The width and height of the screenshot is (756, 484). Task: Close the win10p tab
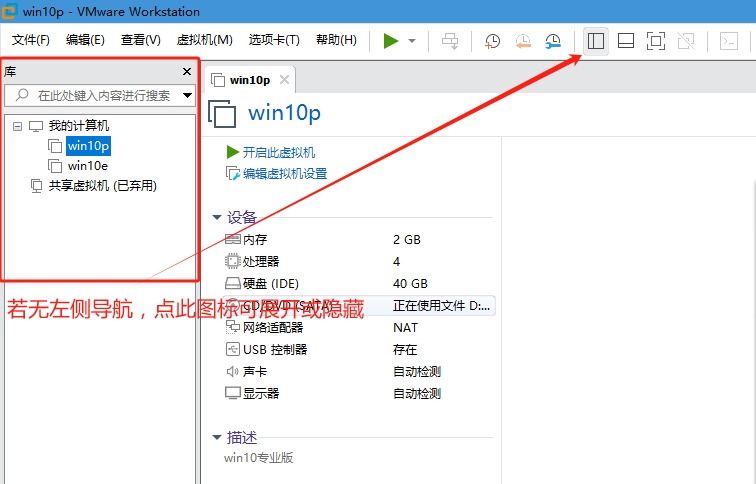pos(284,80)
